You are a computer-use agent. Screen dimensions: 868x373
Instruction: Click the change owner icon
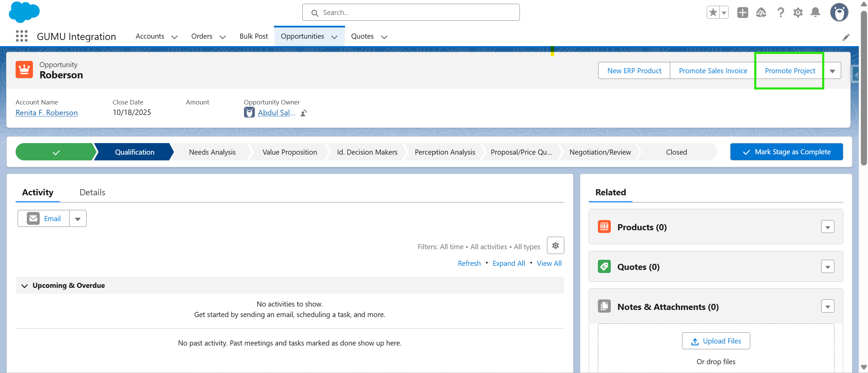click(304, 113)
